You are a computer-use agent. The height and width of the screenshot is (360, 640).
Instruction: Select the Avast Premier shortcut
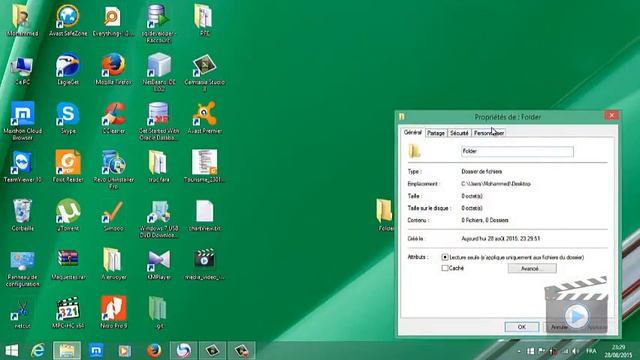(204, 118)
